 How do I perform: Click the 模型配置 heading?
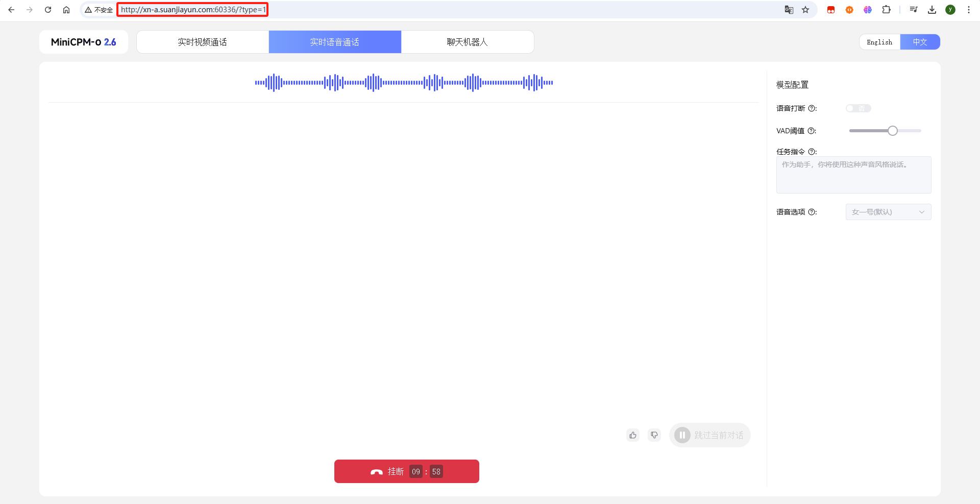(x=792, y=85)
